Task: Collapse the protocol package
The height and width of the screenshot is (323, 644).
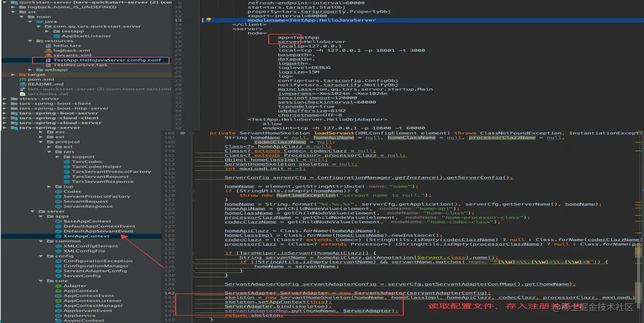Action: (x=41, y=142)
